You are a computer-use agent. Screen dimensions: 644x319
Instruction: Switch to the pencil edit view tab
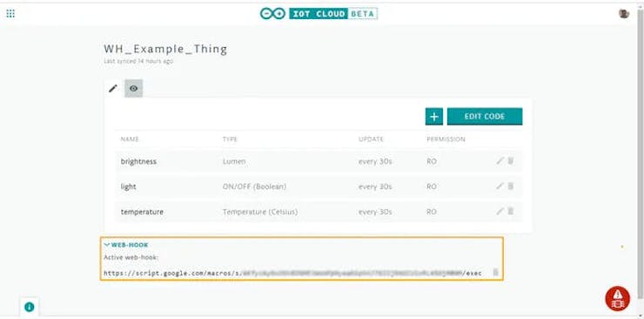click(x=113, y=88)
